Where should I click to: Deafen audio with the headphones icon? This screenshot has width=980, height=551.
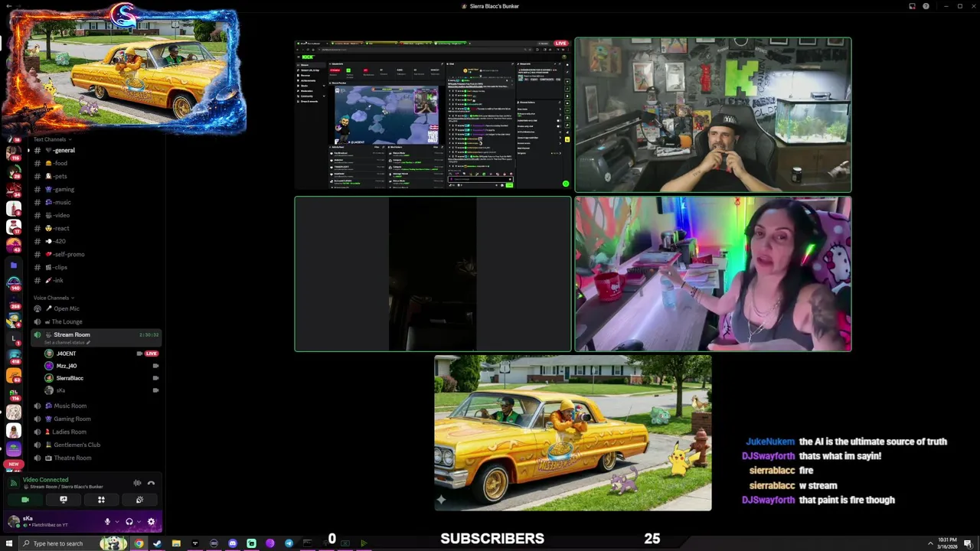[x=129, y=522]
